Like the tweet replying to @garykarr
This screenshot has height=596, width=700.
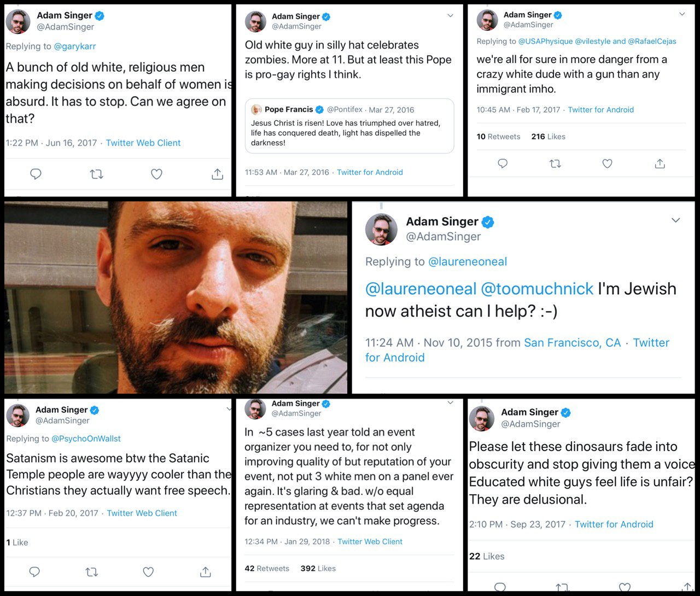click(x=156, y=174)
